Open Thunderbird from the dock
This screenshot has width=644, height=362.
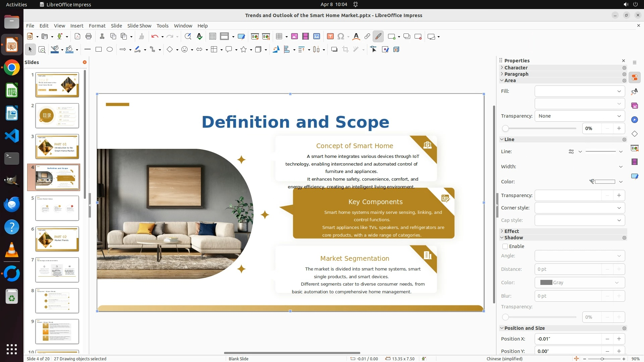[12, 204]
